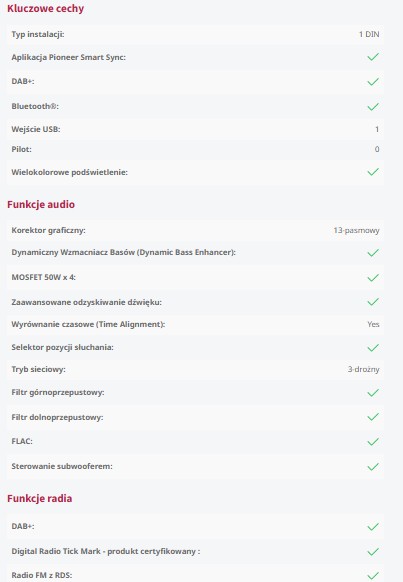The height and width of the screenshot is (582, 403).
Task: Click the Digital Radio Tick Mark checkmark
Action: click(373, 552)
